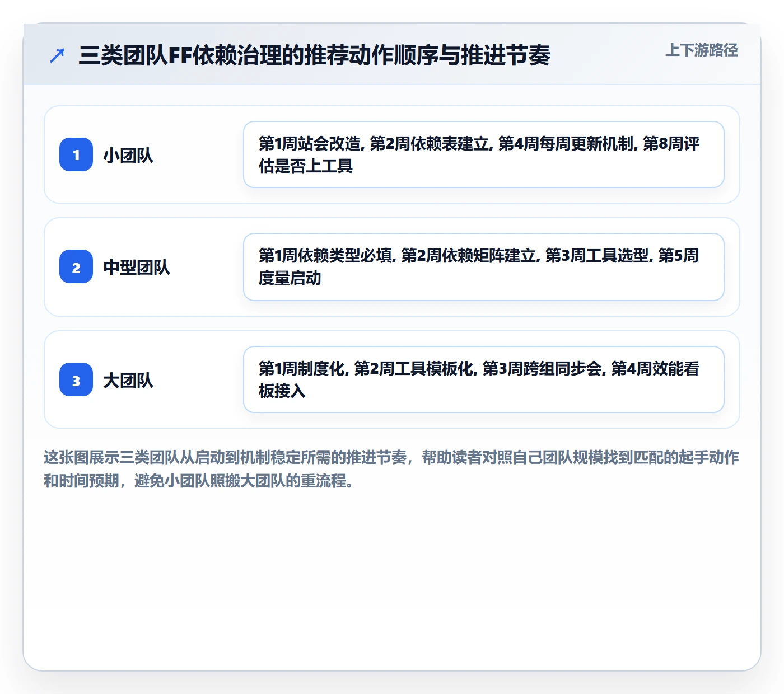Click the 大团队 row label
Image resolution: width=784 pixels, height=694 pixels.
tap(128, 380)
